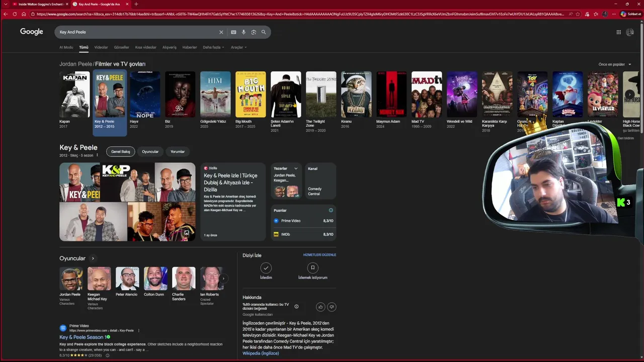Open the read aloud icon in address bar

coord(571,14)
